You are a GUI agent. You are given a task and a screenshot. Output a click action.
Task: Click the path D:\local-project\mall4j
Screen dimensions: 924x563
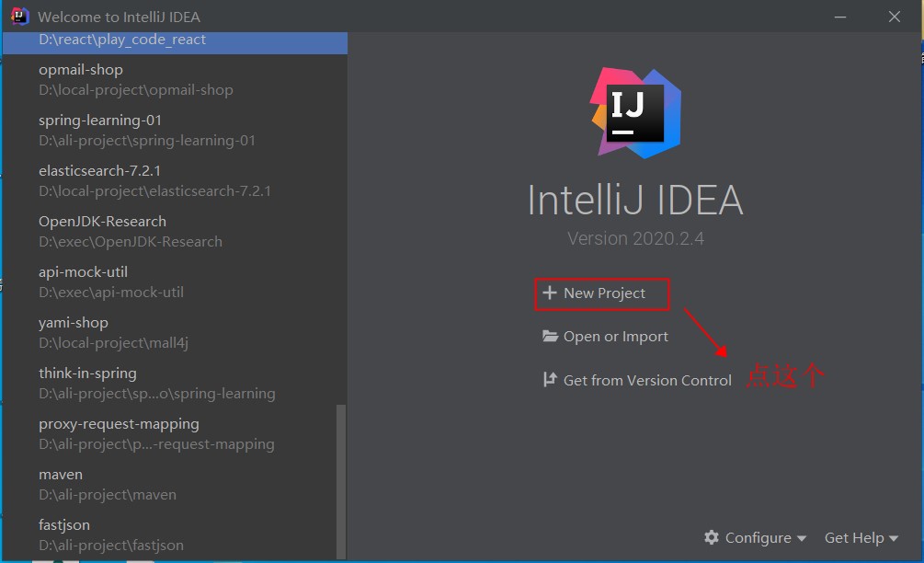tap(113, 343)
